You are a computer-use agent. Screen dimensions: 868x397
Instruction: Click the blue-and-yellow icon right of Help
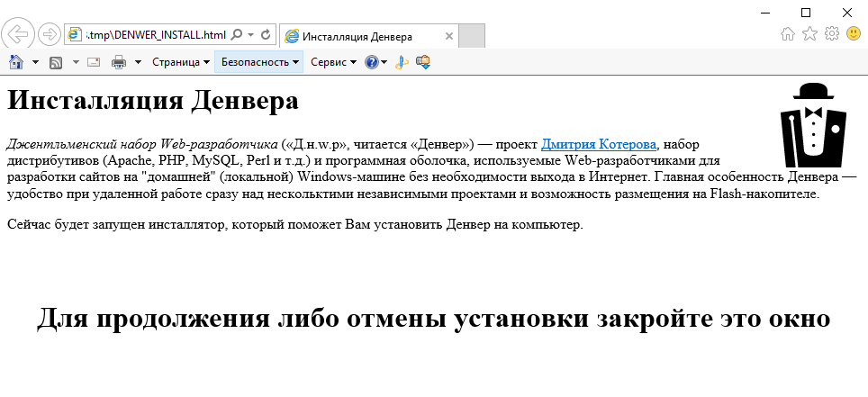pyautogui.click(x=402, y=63)
